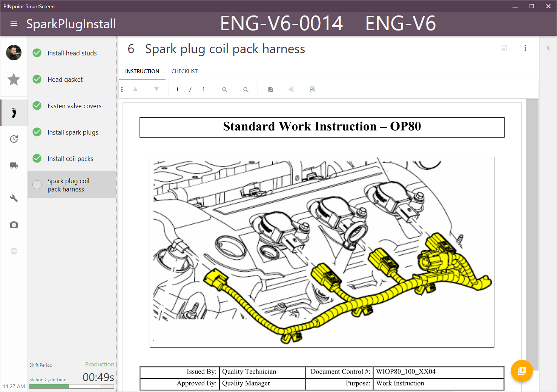Zoom out of the instruction document
This screenshot has width=557, height=392.
click(246, 90)
